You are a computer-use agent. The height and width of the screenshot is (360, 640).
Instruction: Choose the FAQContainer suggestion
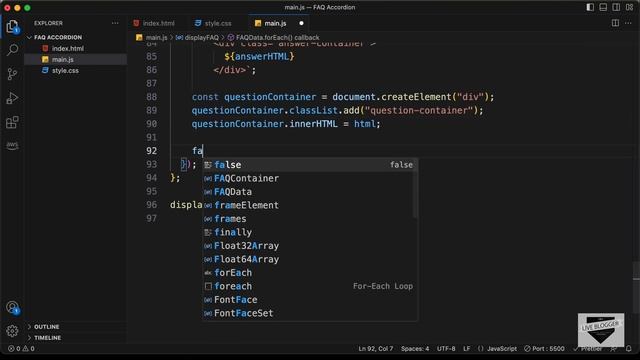310,178
